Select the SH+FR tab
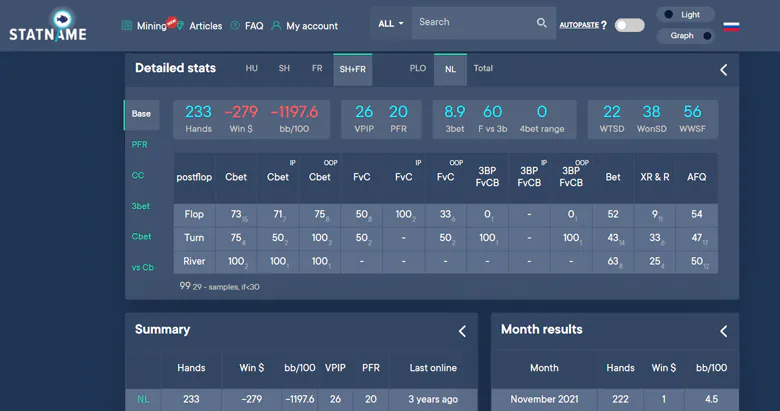This screenshot has width=780, height=411. (353, 69)
